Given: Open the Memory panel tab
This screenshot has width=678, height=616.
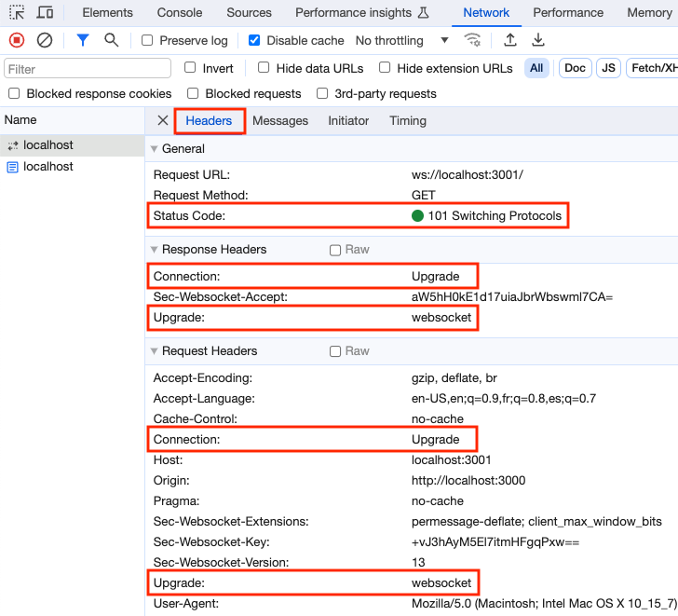Looking at the screenshot, I should pos(649,12).
